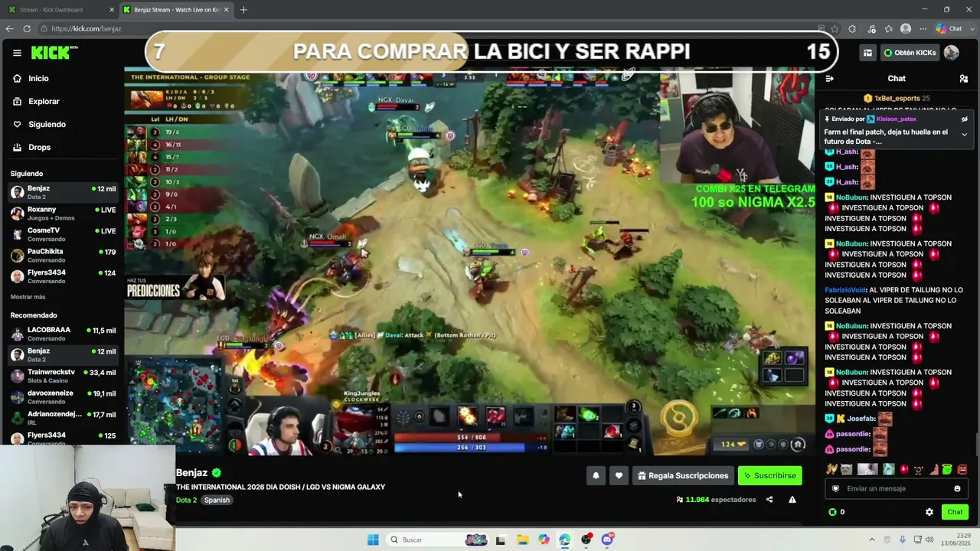Open the Kick hamburger menu
980x551 pixels.
coord(17,53)
